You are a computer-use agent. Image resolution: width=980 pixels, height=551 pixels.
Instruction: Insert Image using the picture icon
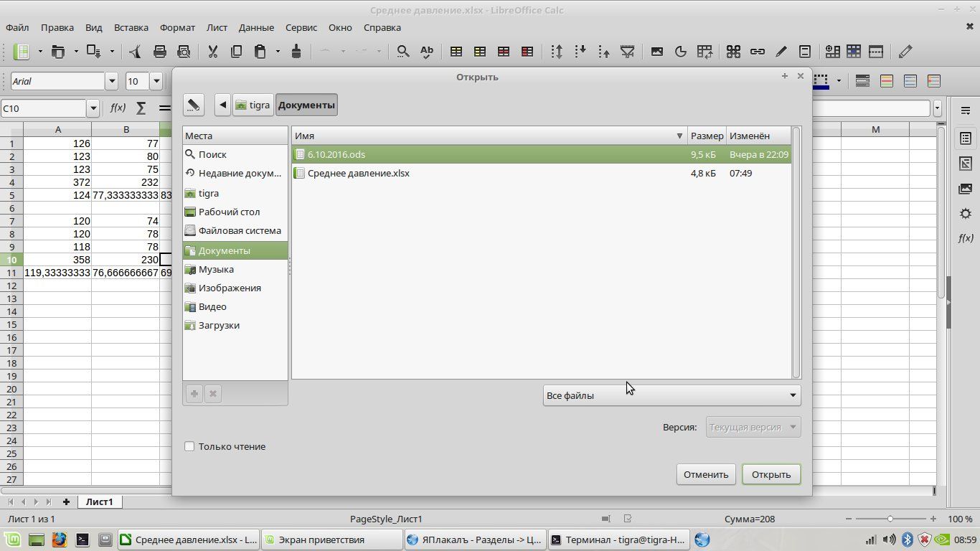[x=657, y=52]
